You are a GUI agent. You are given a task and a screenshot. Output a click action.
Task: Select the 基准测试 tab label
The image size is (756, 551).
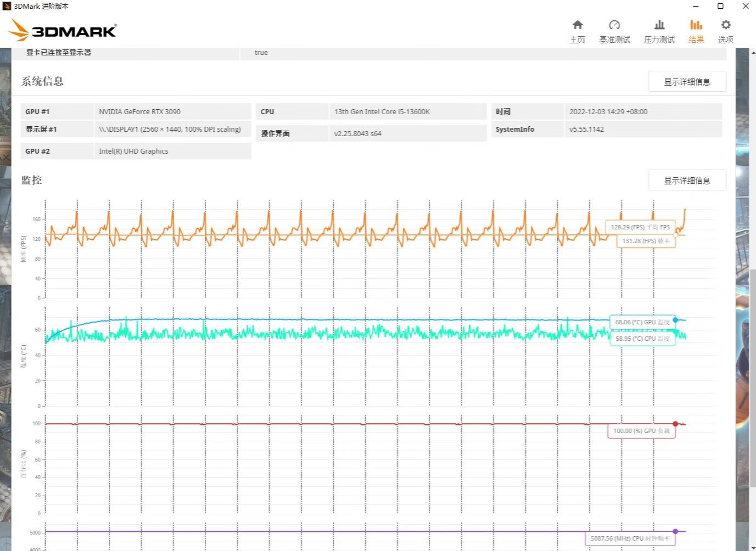[x=614, y=40]
